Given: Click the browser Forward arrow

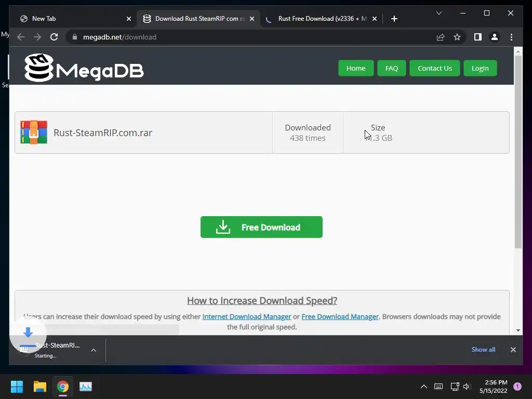Looking at the screenshot, I should pos(37,37).
